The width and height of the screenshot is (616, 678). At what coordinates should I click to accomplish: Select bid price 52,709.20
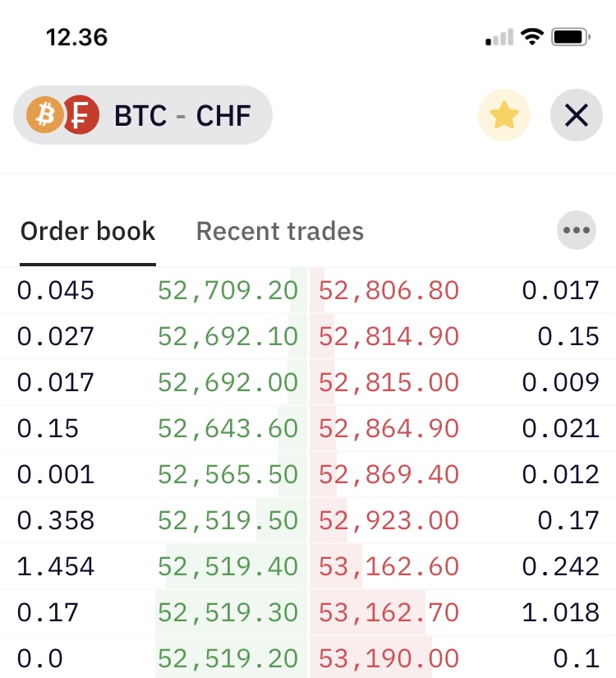coord(228,290)
